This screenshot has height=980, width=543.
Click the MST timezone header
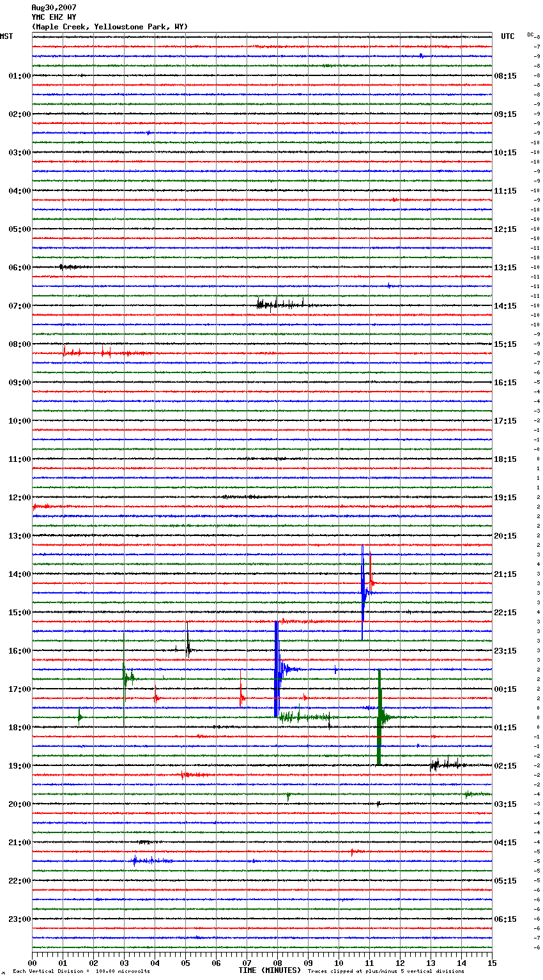click(x=6, y=36)
